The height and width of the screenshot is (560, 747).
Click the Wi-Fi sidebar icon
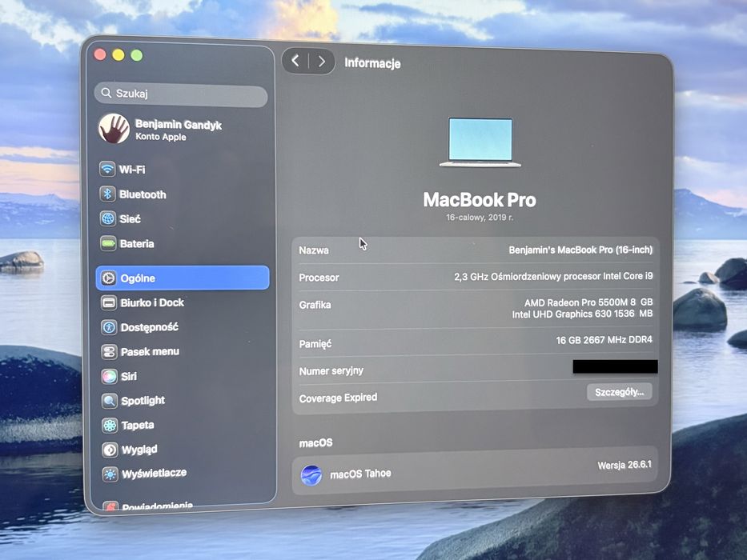point(107,169)
